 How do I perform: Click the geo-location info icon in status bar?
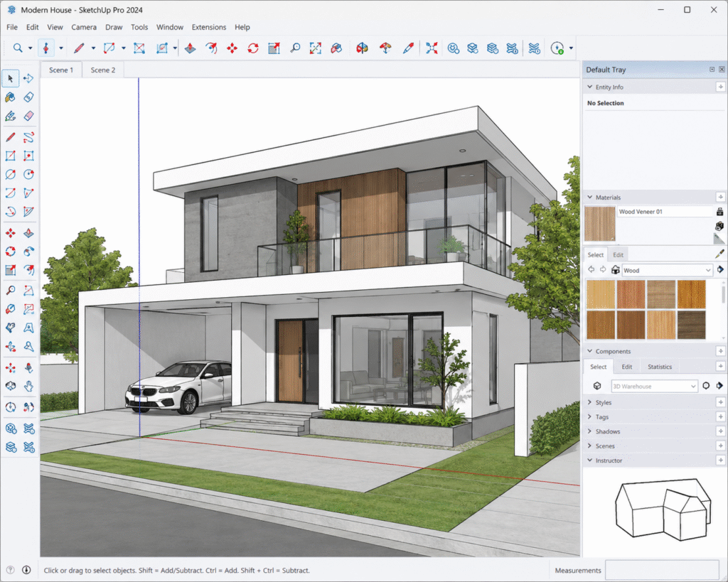coord(26,570)
